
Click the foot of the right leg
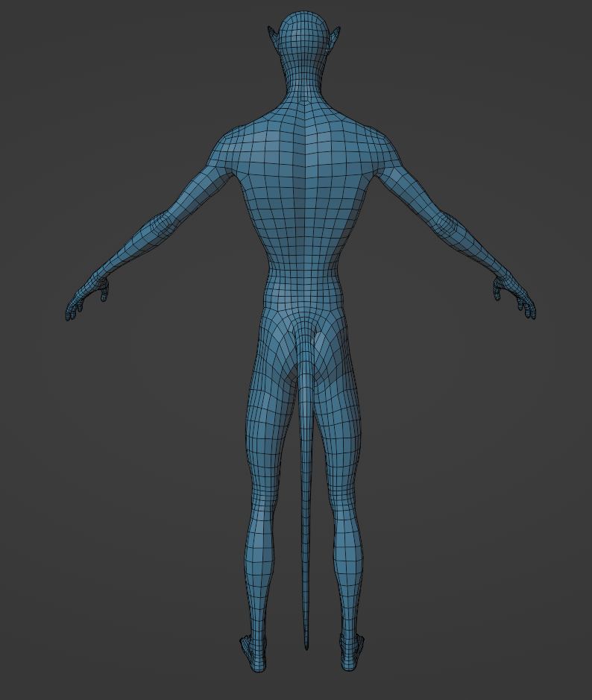(352, 652)
